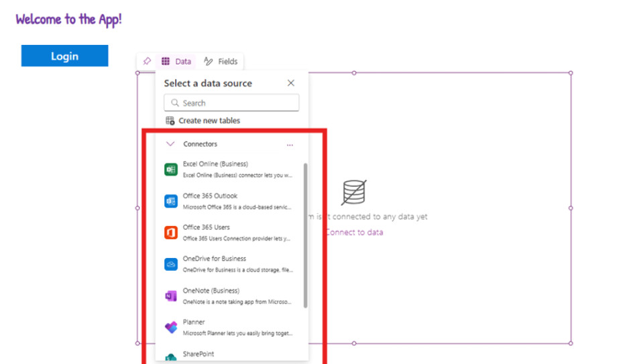Screen dimensions: 625x364
Task: Click the form's top-right resize handle
Action: click(x=571, y=73)
